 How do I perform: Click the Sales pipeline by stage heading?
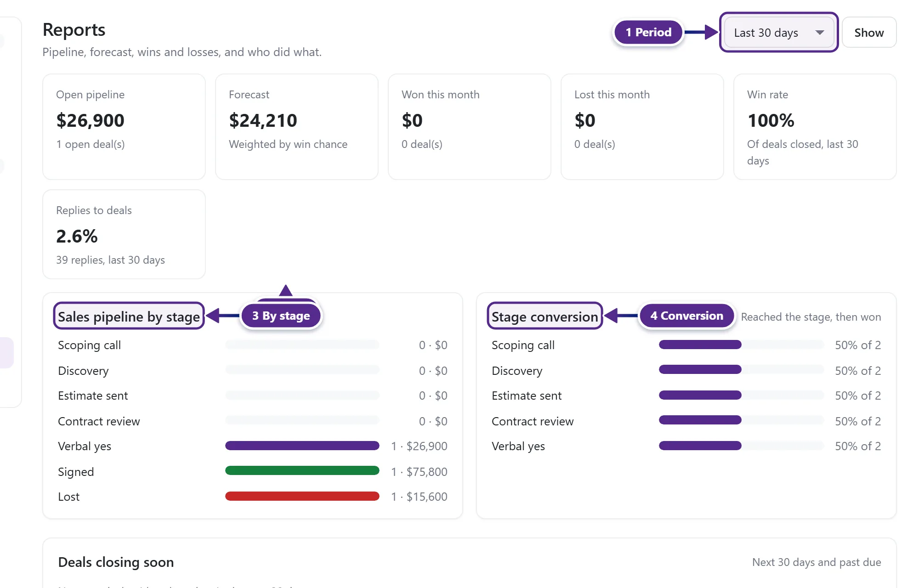[x=129, y=317]
